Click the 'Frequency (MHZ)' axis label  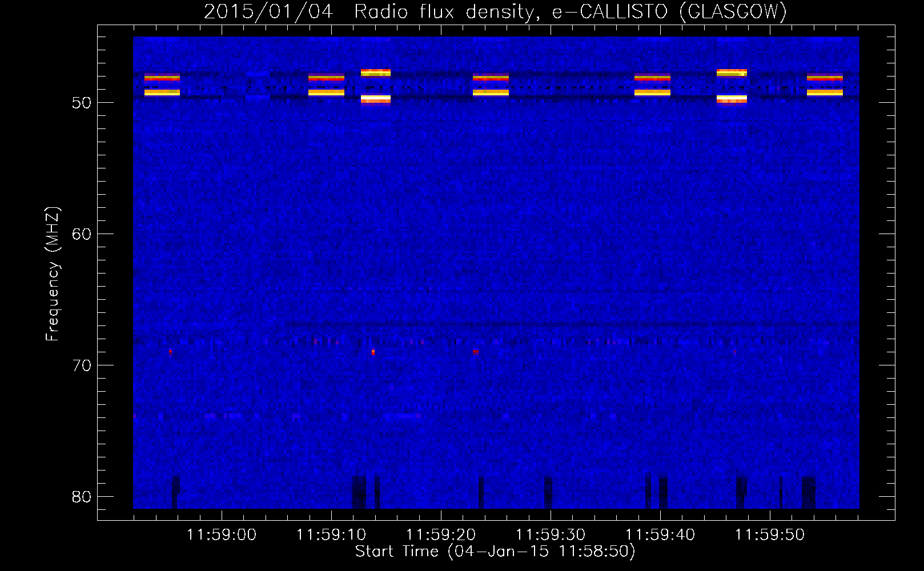[x=52, y=274]
